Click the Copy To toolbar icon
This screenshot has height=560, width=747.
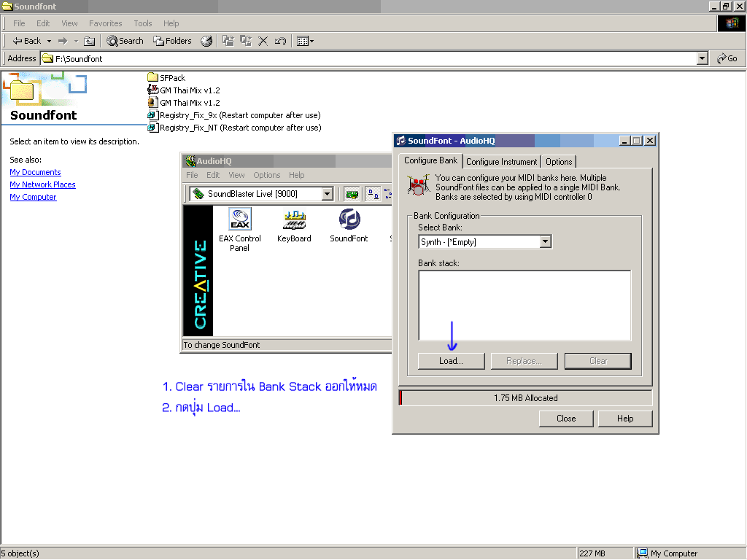click(x=246, y=41)
